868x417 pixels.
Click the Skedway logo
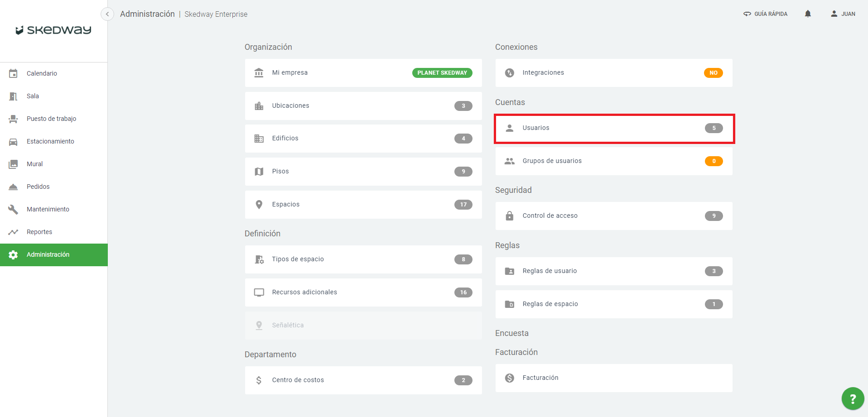(53, 30)
